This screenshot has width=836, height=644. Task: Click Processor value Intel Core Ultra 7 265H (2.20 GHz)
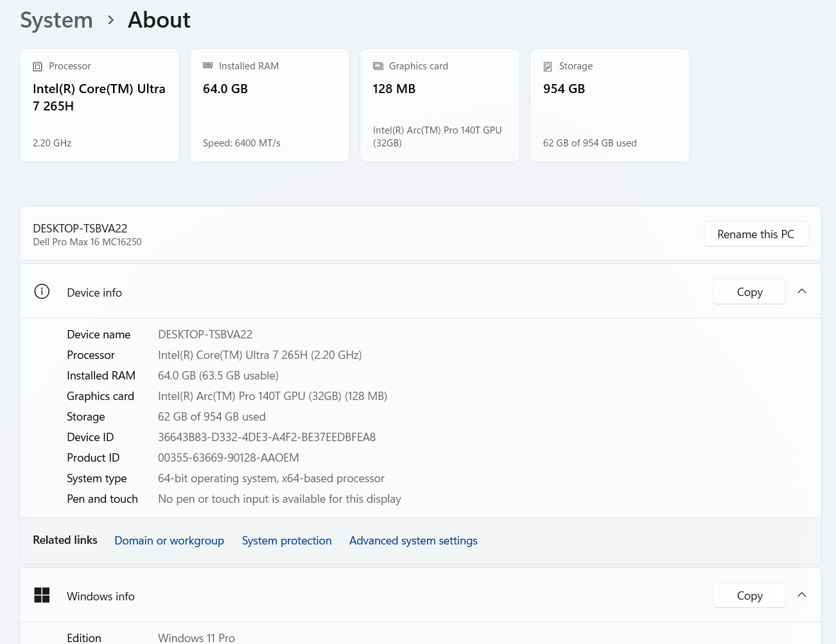click(260, 355)
